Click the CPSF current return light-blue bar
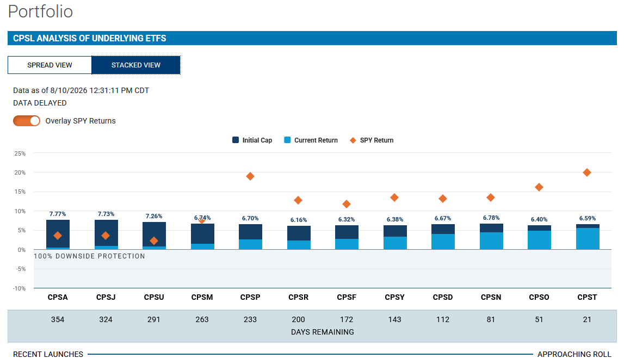 [347, 244]
